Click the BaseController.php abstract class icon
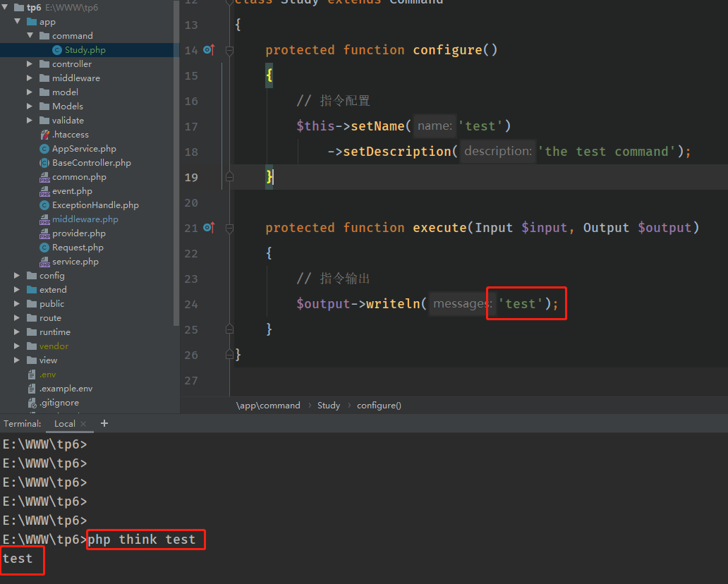Screen dimensions: 728x584 click(44, 163)
